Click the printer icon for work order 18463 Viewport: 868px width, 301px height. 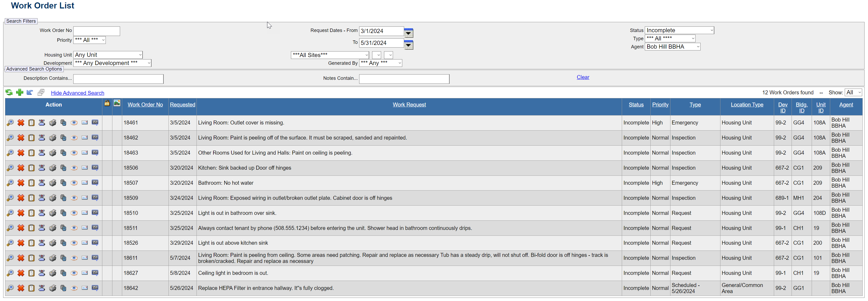click(x=53, y=153)
